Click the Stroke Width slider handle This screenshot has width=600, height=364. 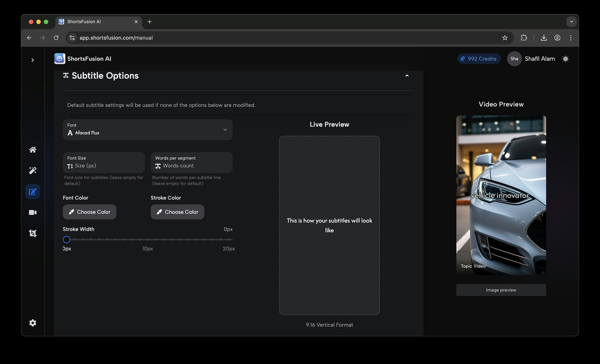(66, 239)
